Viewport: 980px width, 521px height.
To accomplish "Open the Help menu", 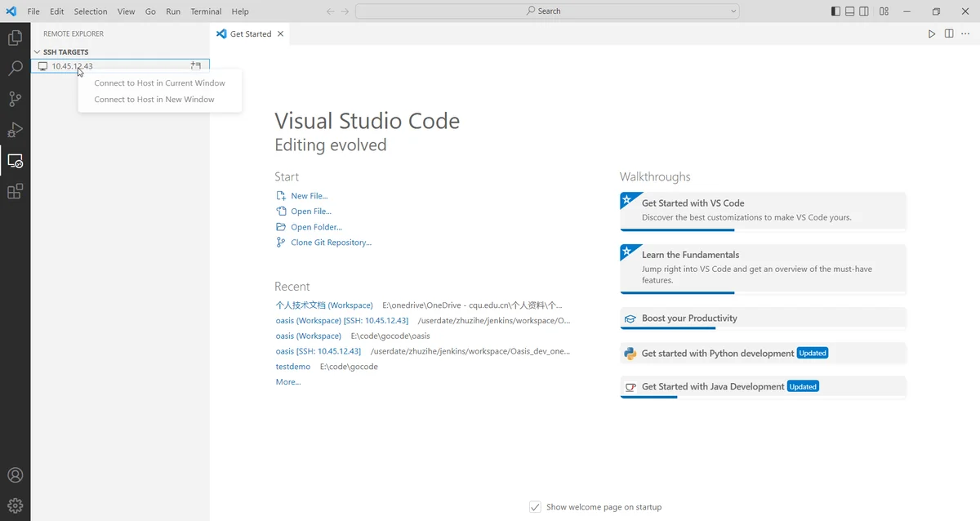I will (240, 11).
